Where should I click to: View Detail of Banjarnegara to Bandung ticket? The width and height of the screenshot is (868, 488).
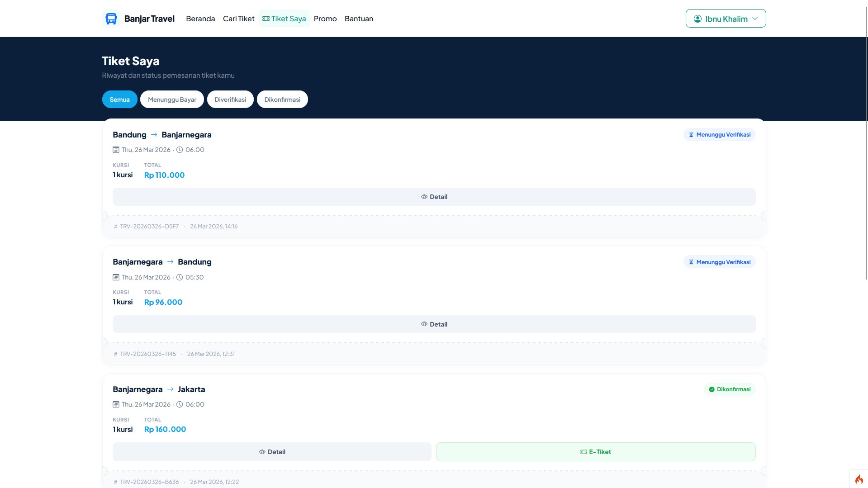click(x=434, y=324)
